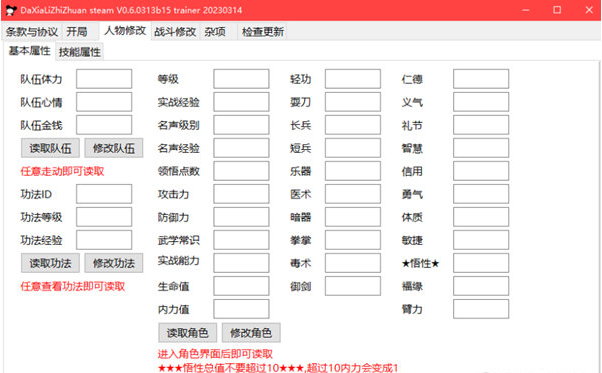Screen dimensions: 602x373
Task: Select the 名声级别 input field
Action: (x=241, y=125)
